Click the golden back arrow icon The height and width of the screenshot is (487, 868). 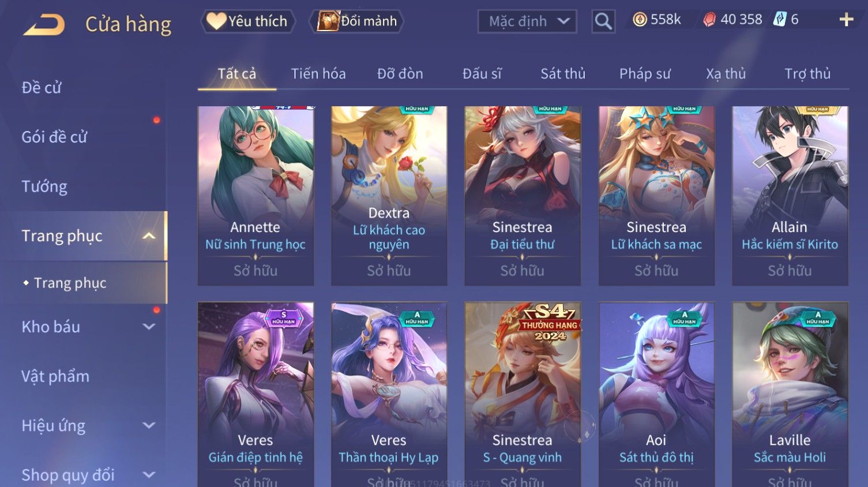[x=44, y=25]
